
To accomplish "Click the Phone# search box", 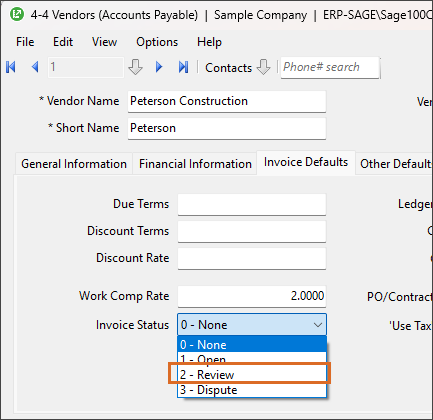I will [x=330, y=68].
